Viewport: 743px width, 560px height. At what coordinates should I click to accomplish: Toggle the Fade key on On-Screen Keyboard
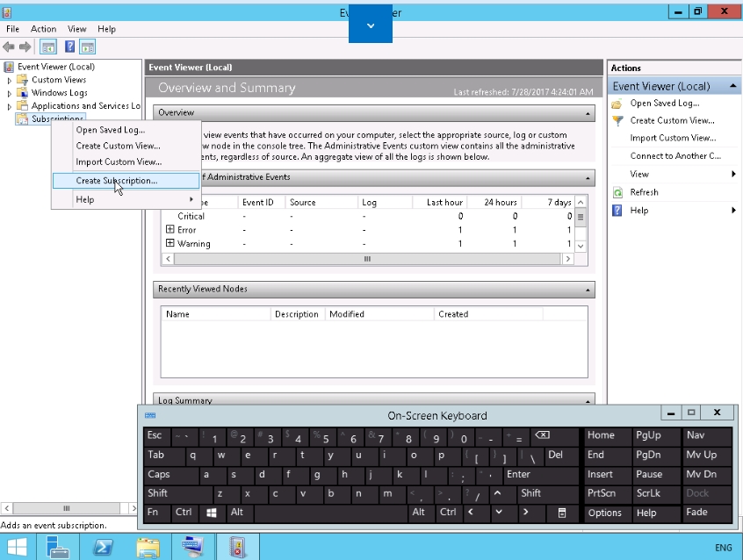pyautogui.click(x=708, y=513)
